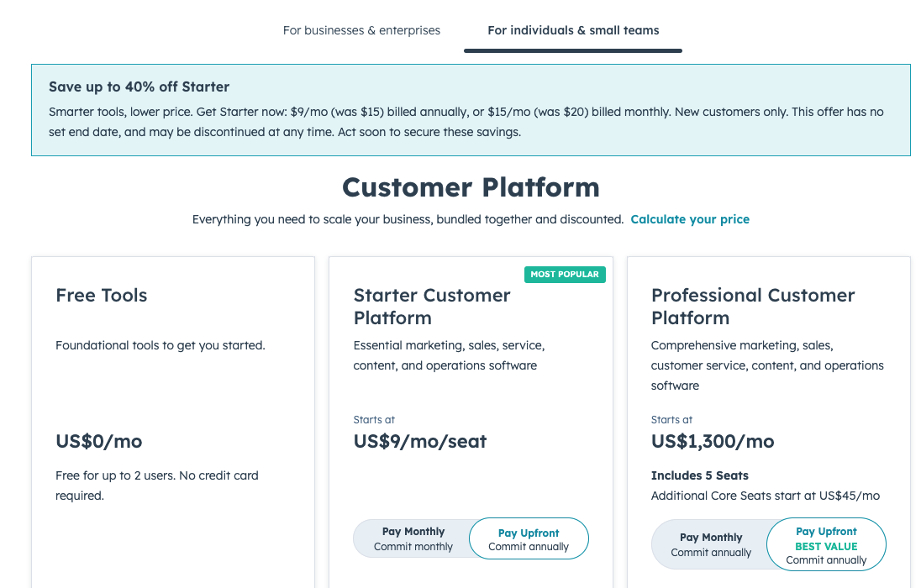
Task: Select Pay Monthly on Professional Customer Platform
Action: click(x=711, y=544)
